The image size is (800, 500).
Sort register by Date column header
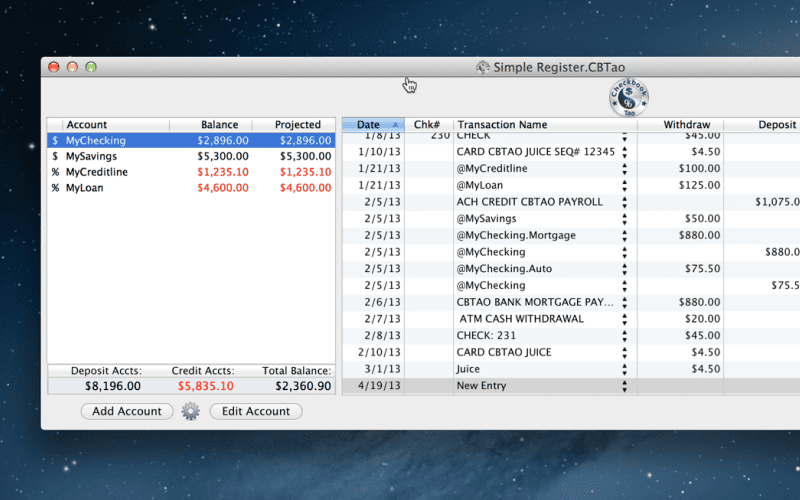click(372, 125)
